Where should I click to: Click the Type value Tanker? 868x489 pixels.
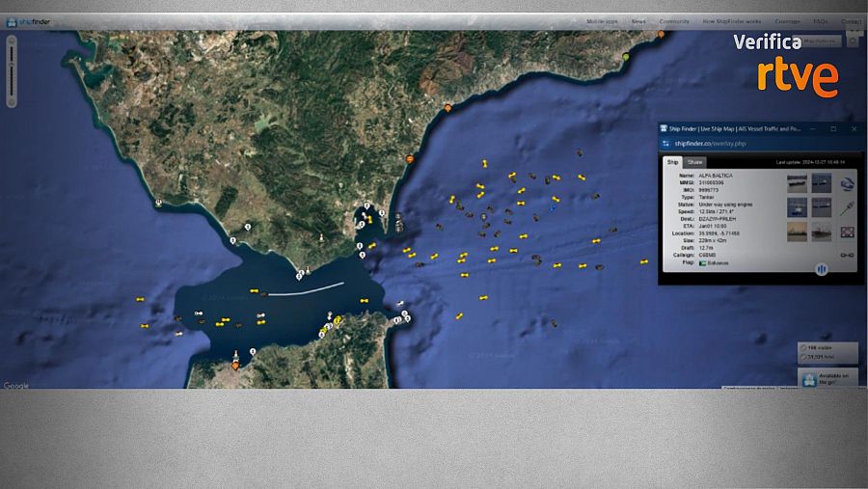click(706, 197)
